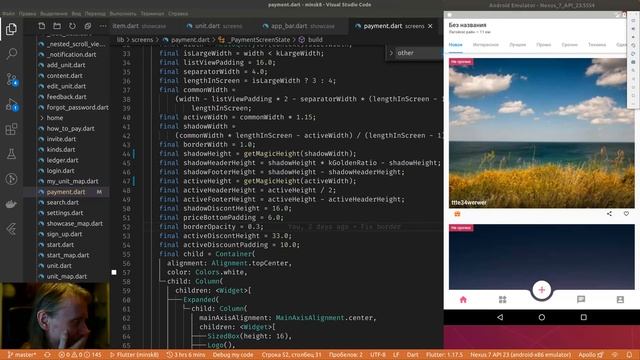Image resolution: width=640 pixels, height=360 pixels.
Task: Click the LF line ending indicator
Action: [x=396, y=355]
